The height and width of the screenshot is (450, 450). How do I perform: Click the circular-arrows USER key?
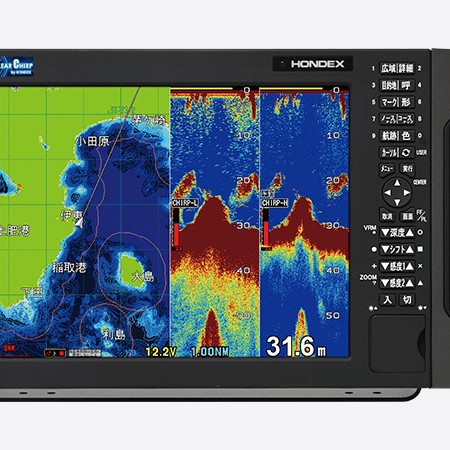pyautogui.click(x=406, y=152)
